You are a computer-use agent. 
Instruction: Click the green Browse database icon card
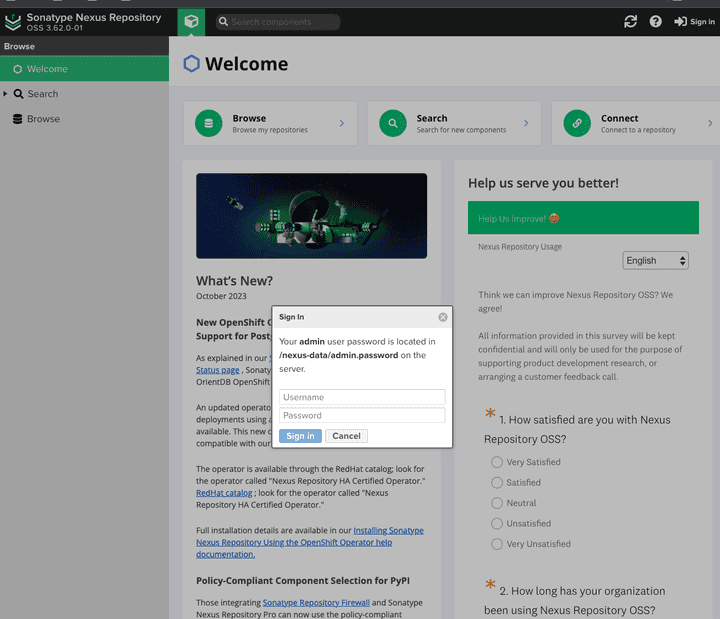click(x=209, y=123)
